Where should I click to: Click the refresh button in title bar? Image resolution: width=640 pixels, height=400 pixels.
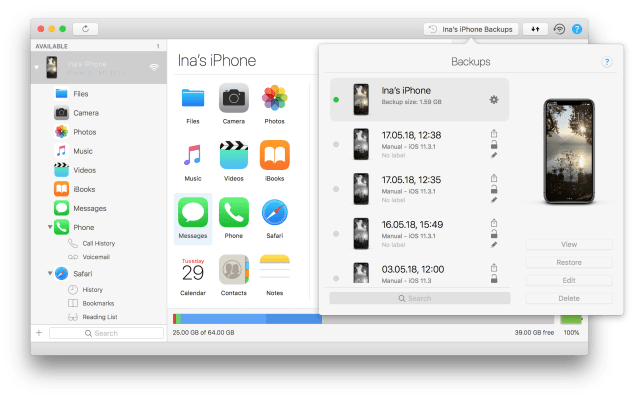coord(85,29)
